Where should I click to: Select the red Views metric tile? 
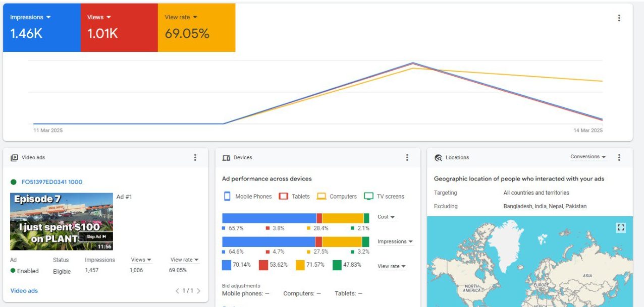(x=119, y=27)
